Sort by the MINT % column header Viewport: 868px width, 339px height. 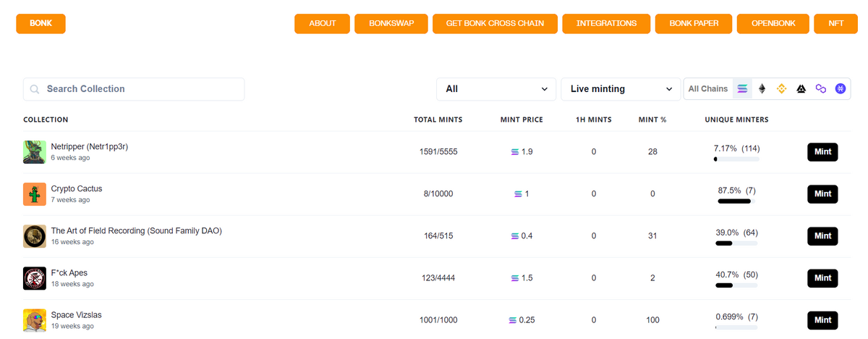(652, 120)
